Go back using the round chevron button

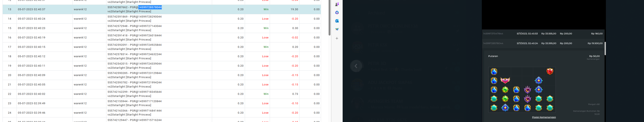click(356, 66)
